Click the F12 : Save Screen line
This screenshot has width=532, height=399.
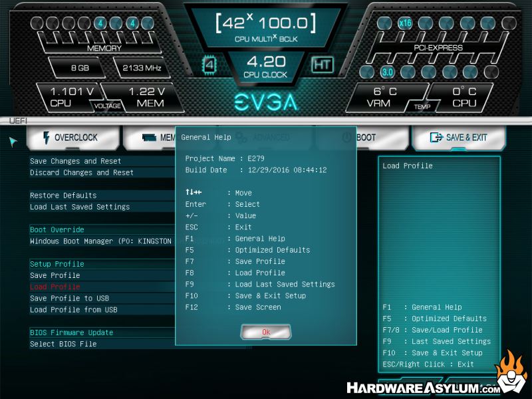(x=233, y=307)
